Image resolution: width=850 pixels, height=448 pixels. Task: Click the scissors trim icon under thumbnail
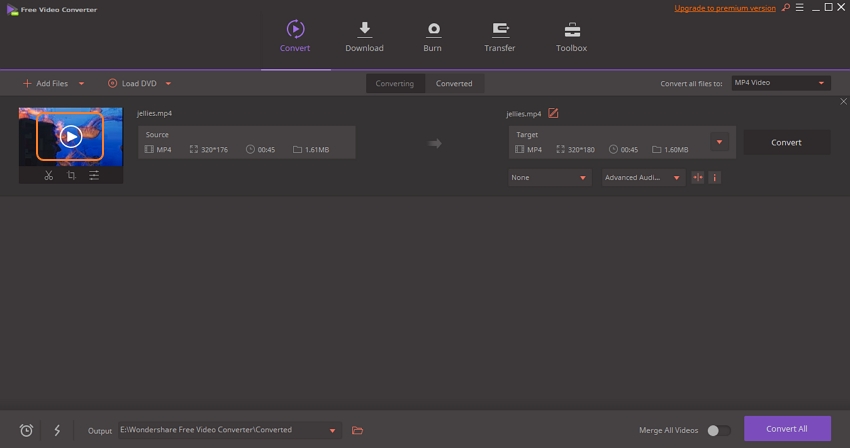click(48, 175)
